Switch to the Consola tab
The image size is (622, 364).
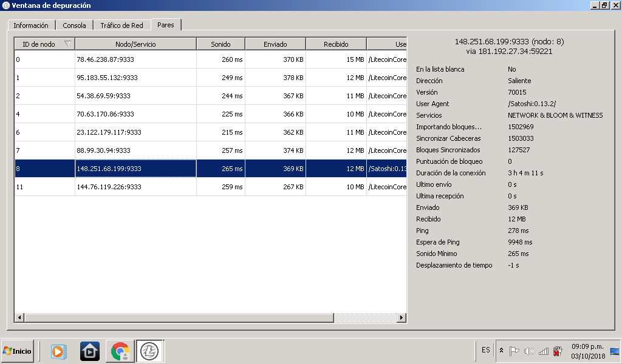click(x=74, y=25)
